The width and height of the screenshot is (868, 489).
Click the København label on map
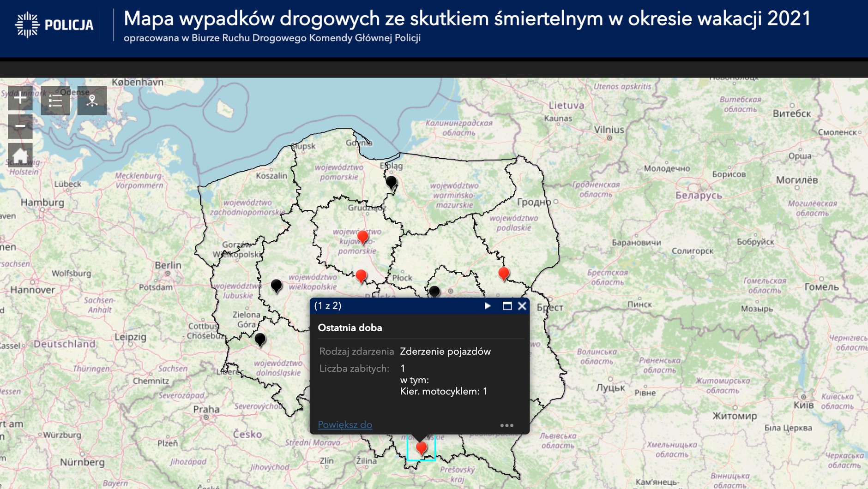pyautogui.click(x=138, y=82)
